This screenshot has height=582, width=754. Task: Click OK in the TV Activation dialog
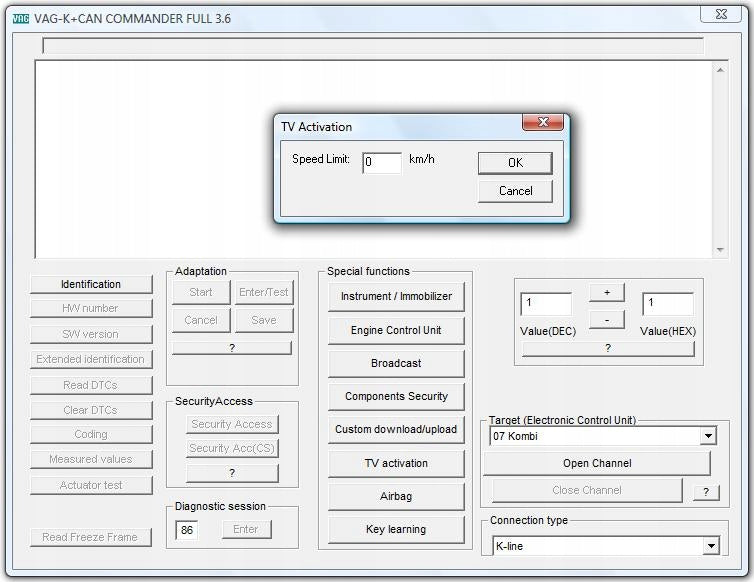coord(515,163)
